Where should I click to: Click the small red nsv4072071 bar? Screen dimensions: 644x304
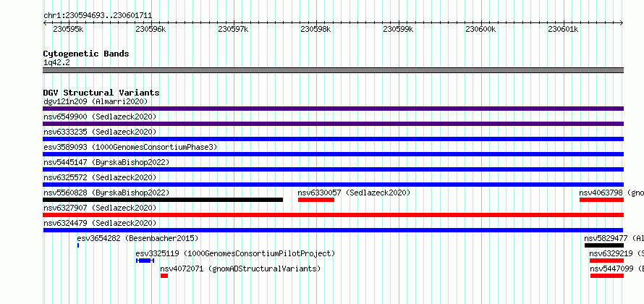pyautogui.click(x=164, y=276)
